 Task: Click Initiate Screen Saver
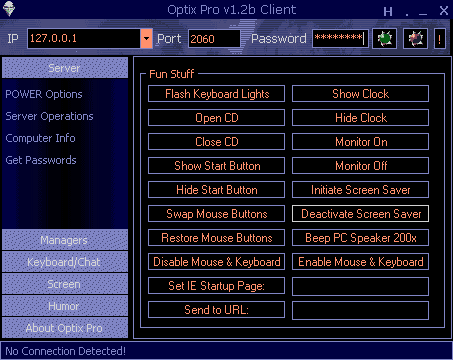[361, 190]
